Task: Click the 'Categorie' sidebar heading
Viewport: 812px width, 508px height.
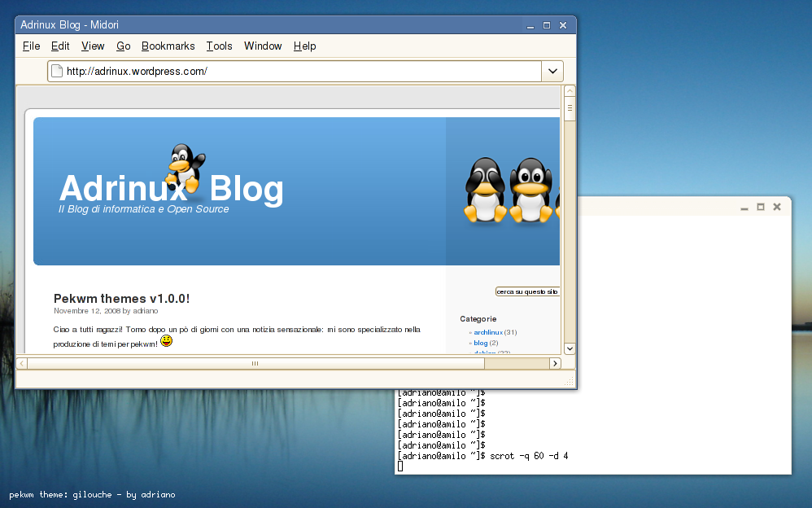Action: tap(478, 319)
